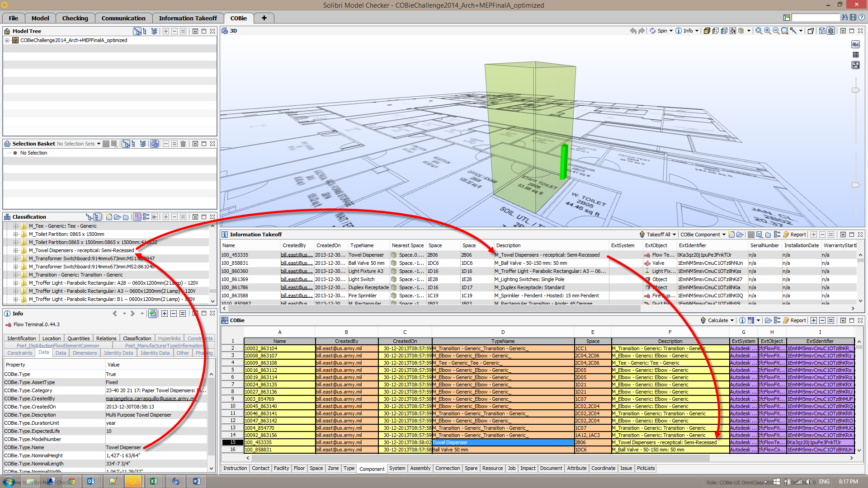Click the Model Tree home icon
Image resolution: width=868 pixels, height=488 pixels.
pos(7,31)
